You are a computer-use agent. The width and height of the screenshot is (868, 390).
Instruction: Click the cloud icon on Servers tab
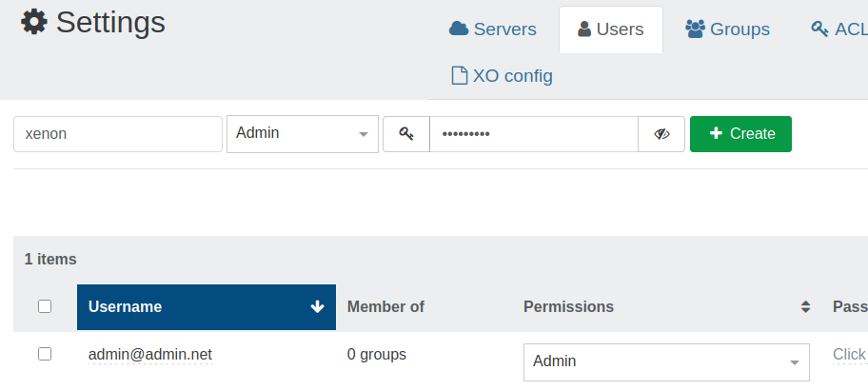tap(459, 29)
